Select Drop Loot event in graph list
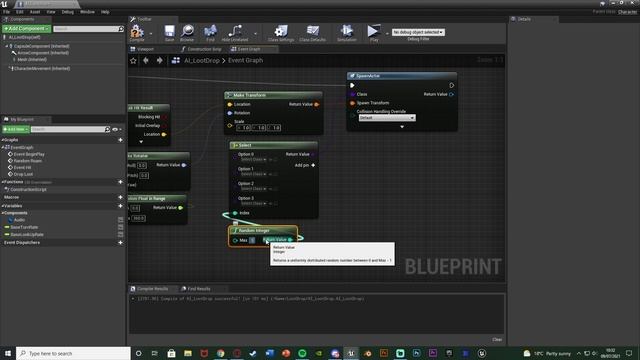The width and height of the screenshot is (640, 360). (x=23, y=174)
